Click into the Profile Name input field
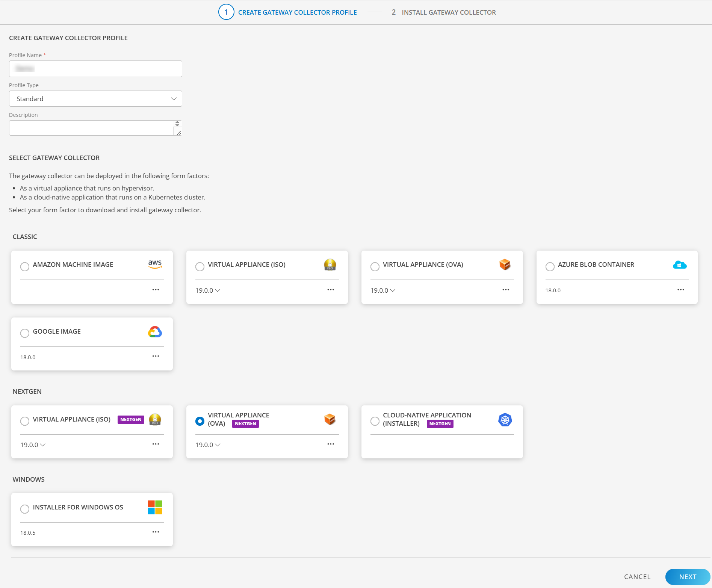The height and width of the screenshot is (588, 712). click(95, 69)
